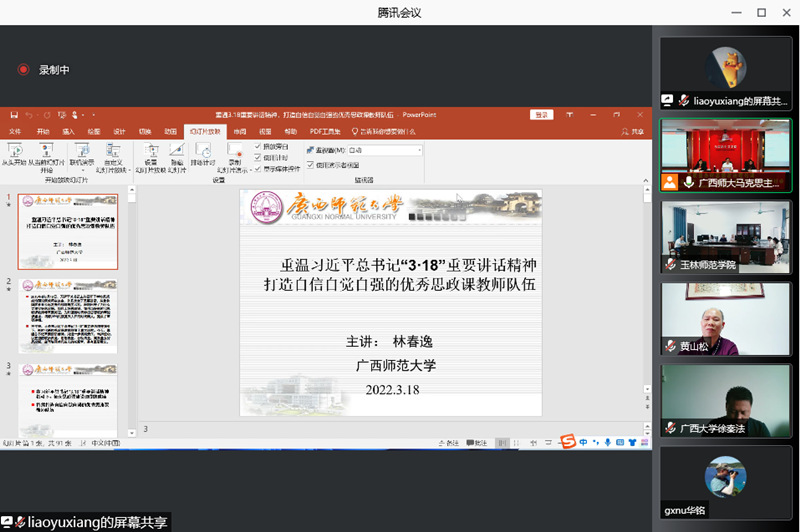The width and height of the screenshot is (800, 532).
Task: Open the 文件 (File) ribbon tab
Action: coord(15,131)
